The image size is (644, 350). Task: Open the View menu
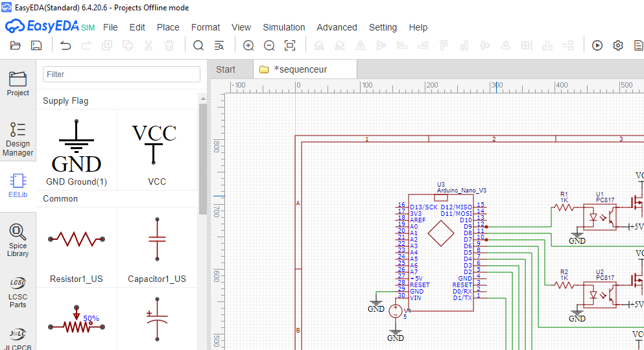click(x=241, y=27)
